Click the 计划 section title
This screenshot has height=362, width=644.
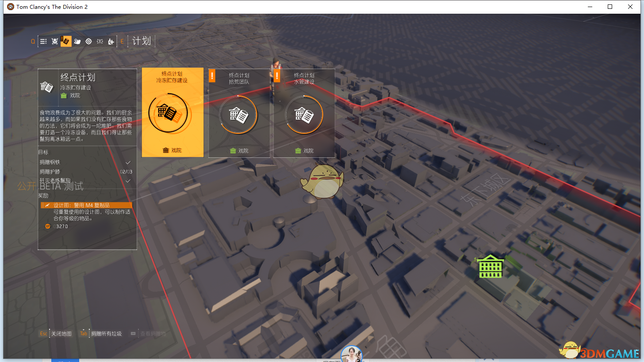pyautogui.click(x=142, y=41)
